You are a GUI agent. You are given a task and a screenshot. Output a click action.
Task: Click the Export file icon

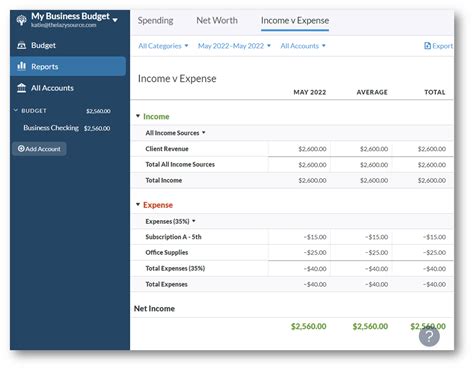pyautogui.click(x=427, y=46)
